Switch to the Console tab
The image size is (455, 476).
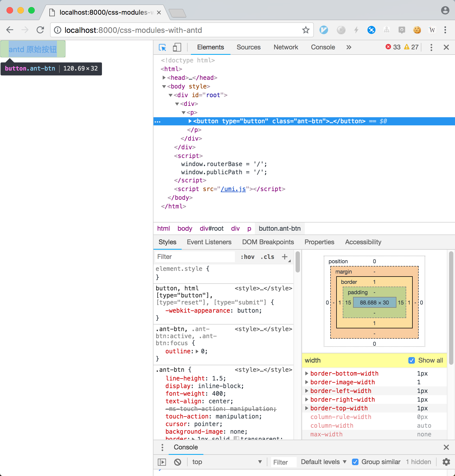[323, 47]
